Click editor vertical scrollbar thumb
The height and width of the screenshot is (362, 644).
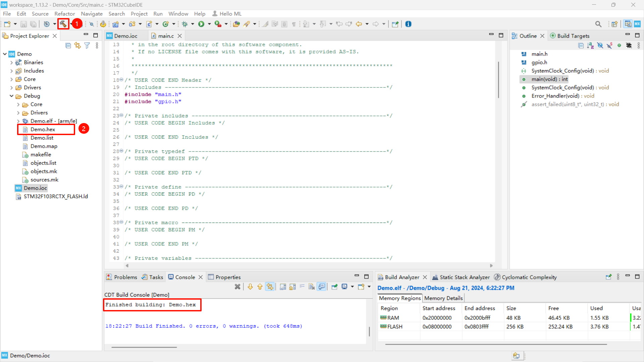click(498, 80)
